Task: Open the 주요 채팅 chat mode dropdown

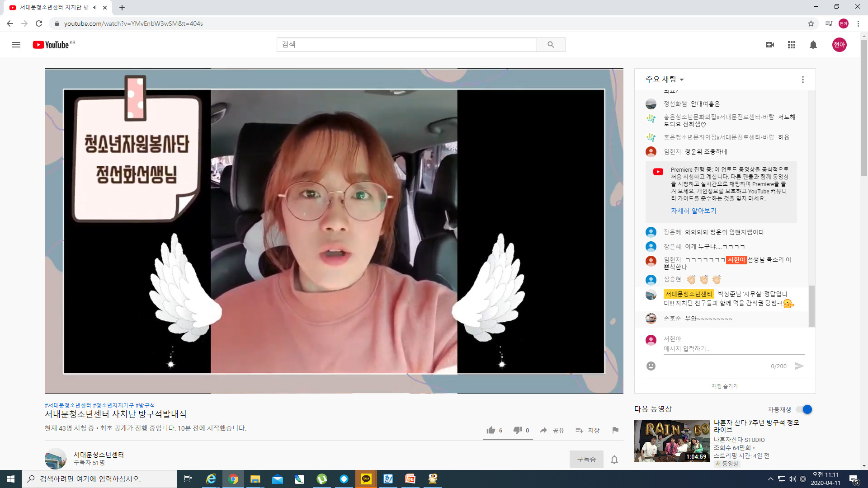Action: [x=664, y=79]
